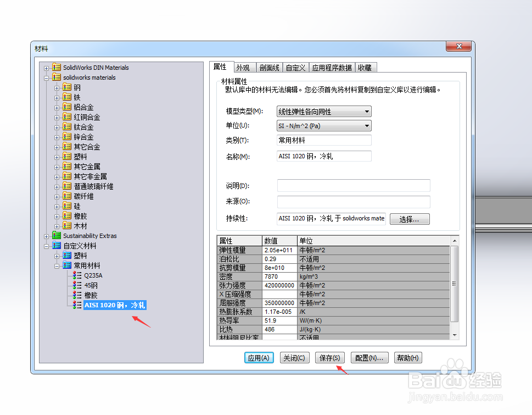532x415 pixels.
Task: Collapse the solidworks materials node
Action: coord(46,78)
